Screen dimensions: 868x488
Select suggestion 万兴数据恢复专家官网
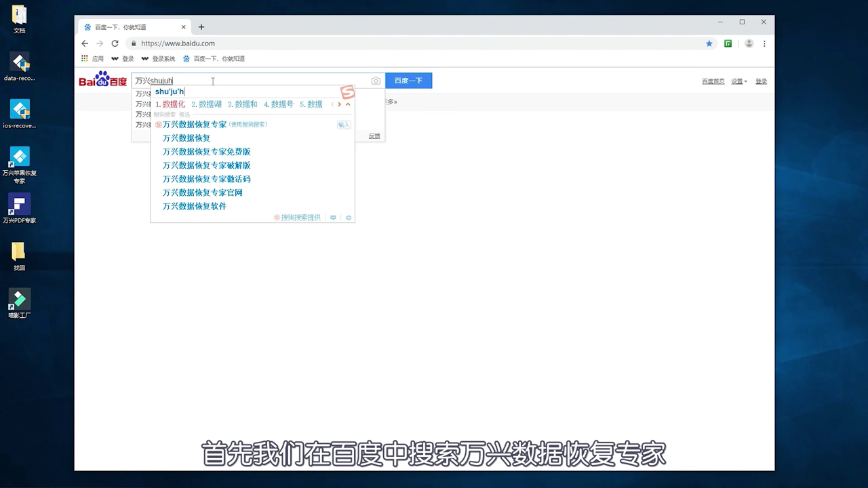(203, 192)
